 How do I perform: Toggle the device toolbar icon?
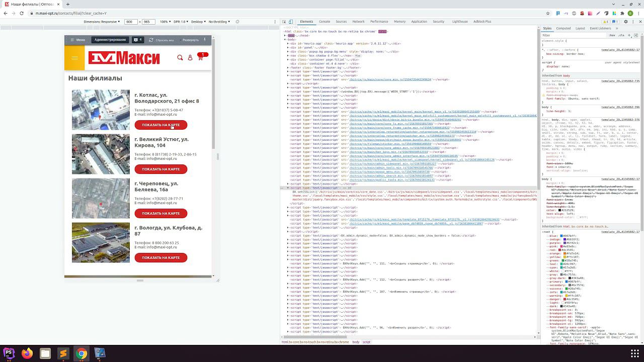291,22
